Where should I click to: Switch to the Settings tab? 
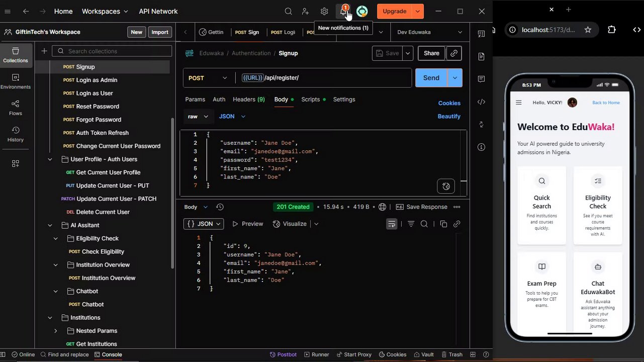[x=344, y=100]
